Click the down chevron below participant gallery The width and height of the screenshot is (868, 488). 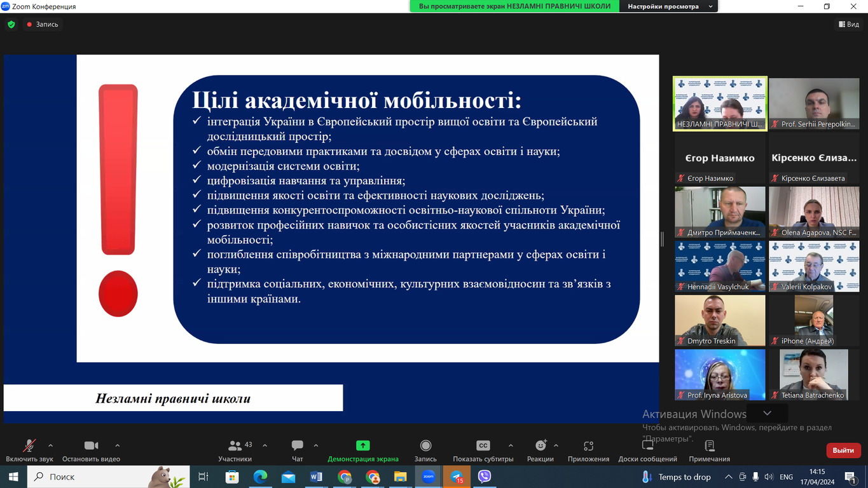pyautogui.click(x=767, y=413)
